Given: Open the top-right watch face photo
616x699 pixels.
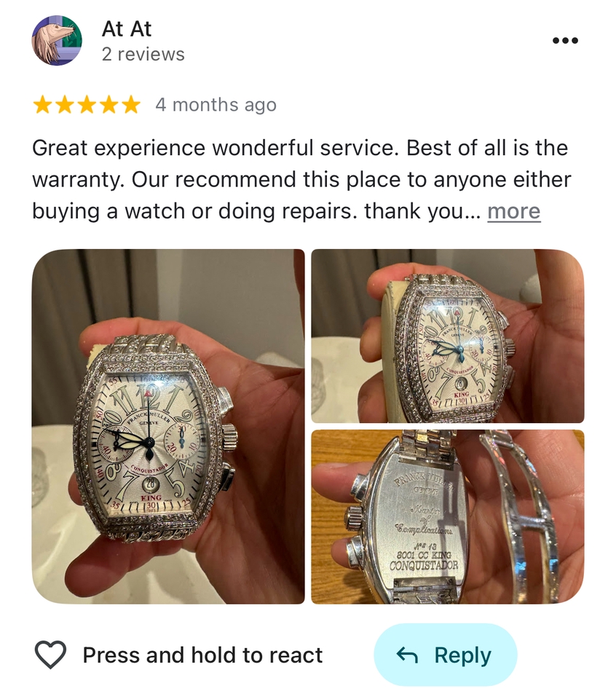Looking at the screenshot, I should coord(448,336).
